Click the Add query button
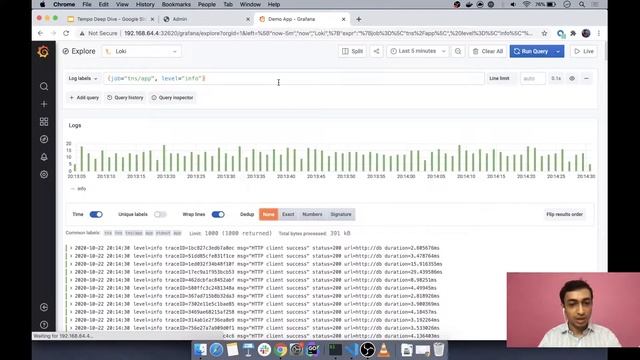The height and width of the screenshot is (360, 640). pyautogui.click(x=84, y=98)
